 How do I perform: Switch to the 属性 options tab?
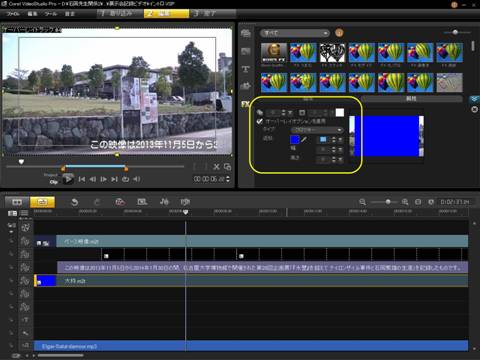[x=411, y=99]
